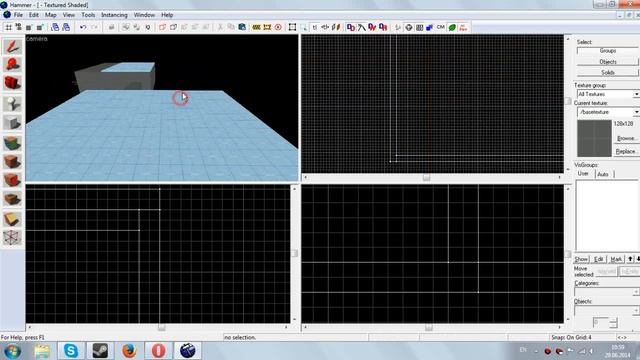Click Edit Cordon Bounds icon

[x=267, y=27]
